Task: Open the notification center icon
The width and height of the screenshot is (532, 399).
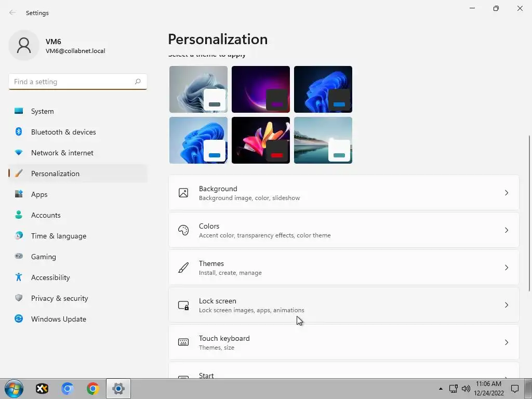Action: pos(515,389)
